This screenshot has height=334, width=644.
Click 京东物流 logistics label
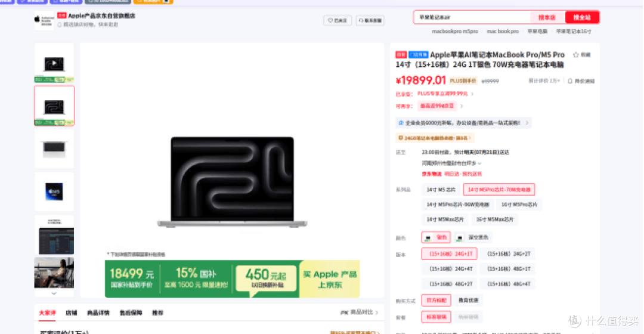click(431, 174)
